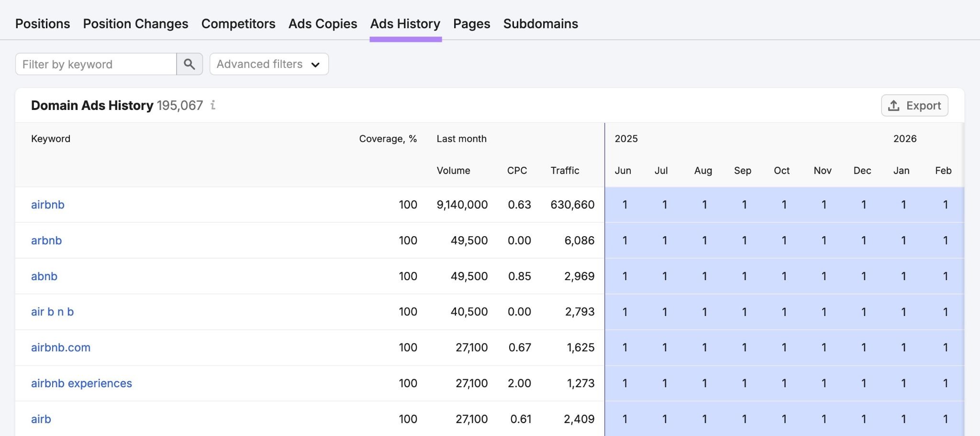Click the Keyword column header
Screen dimensions: 980x436
coord(51,139)
